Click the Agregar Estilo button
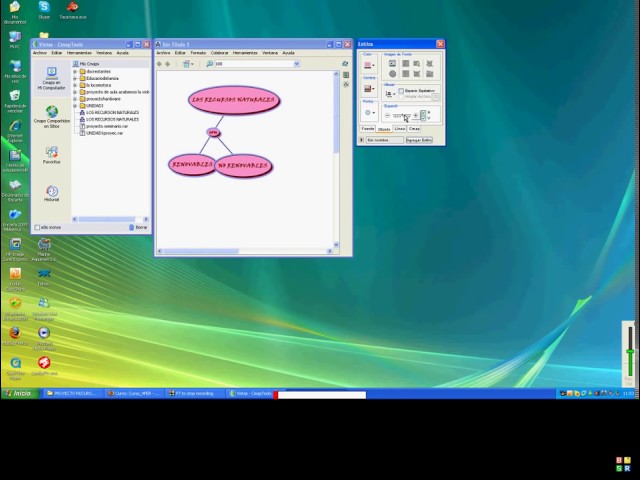 point(419,140)
